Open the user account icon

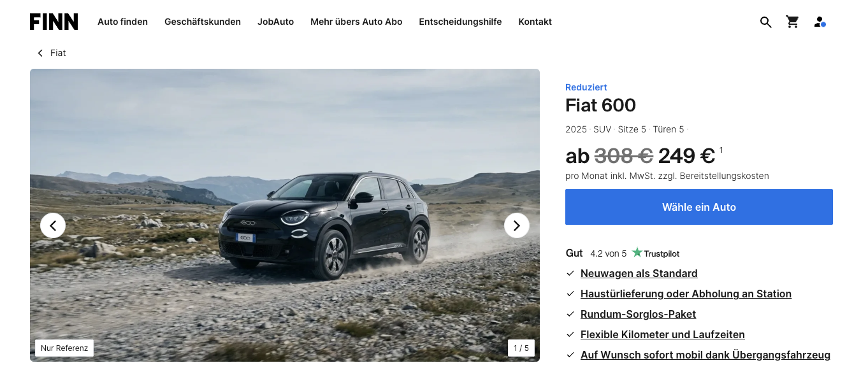coord(820,22)
